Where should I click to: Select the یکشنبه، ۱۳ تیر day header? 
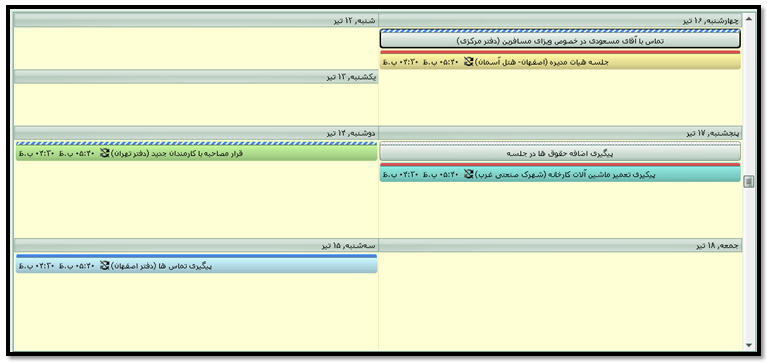[x=196, y=77]
